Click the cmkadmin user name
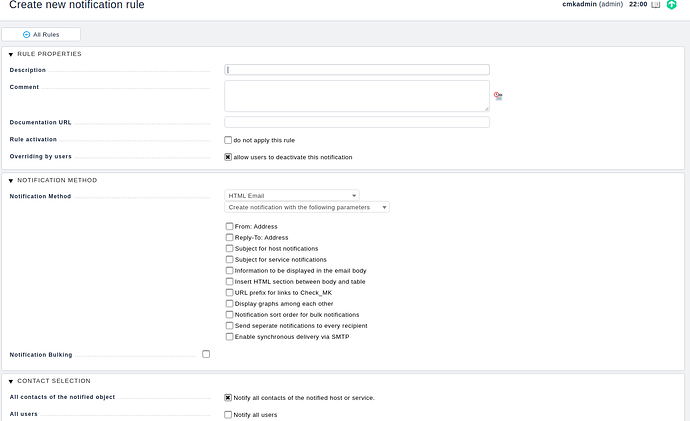The height and width of the screenshot is (421, 690). (580, 4)
